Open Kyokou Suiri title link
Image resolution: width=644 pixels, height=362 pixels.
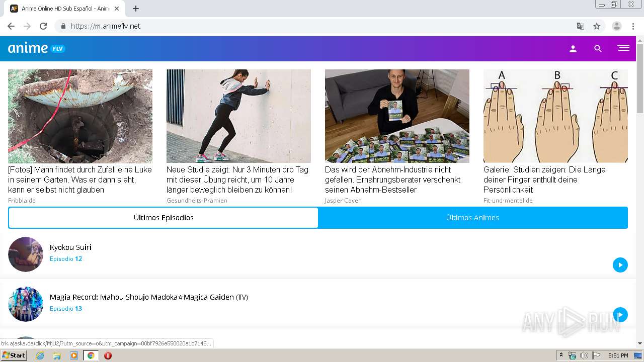coord(70,247)
